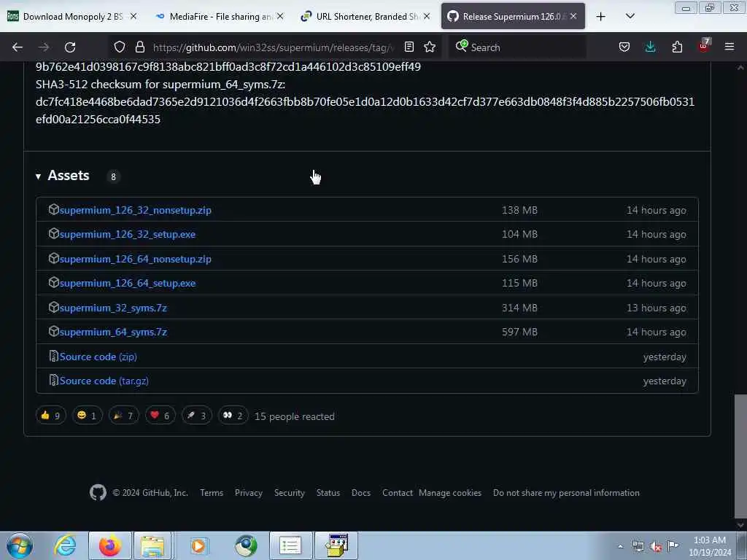Open Windows Media Player from taskbar
747x560 pixels.
point(198,545)
